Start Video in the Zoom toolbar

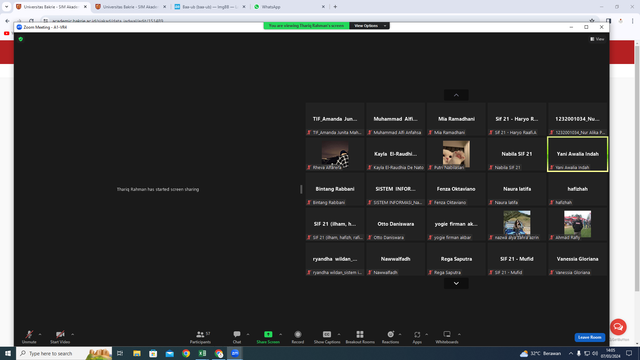coord(60,337)
